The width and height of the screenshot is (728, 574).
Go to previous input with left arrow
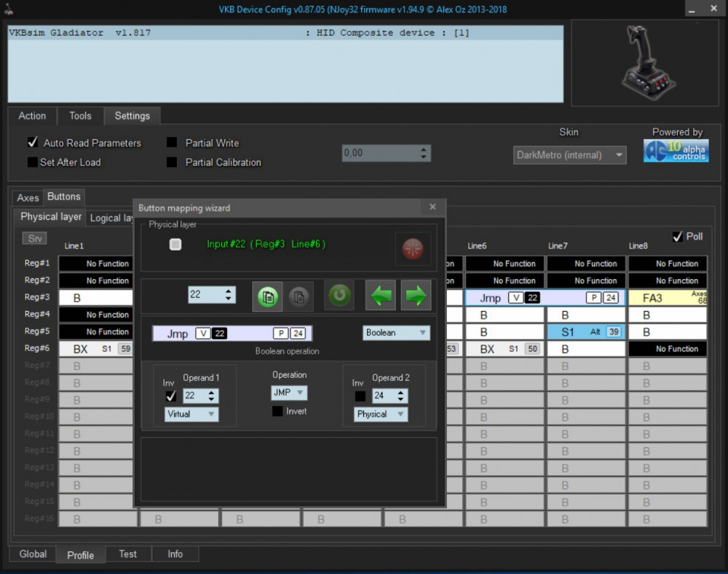point(381,296)
